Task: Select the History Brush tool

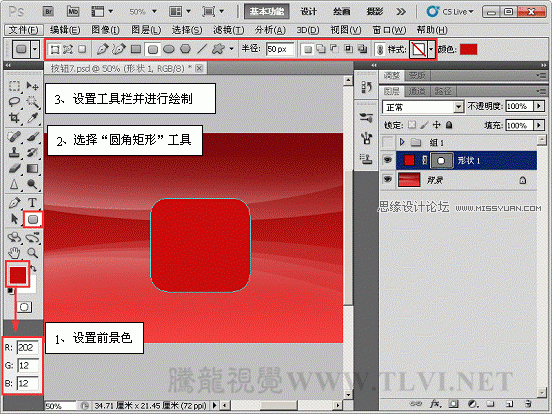Action: 33,152
